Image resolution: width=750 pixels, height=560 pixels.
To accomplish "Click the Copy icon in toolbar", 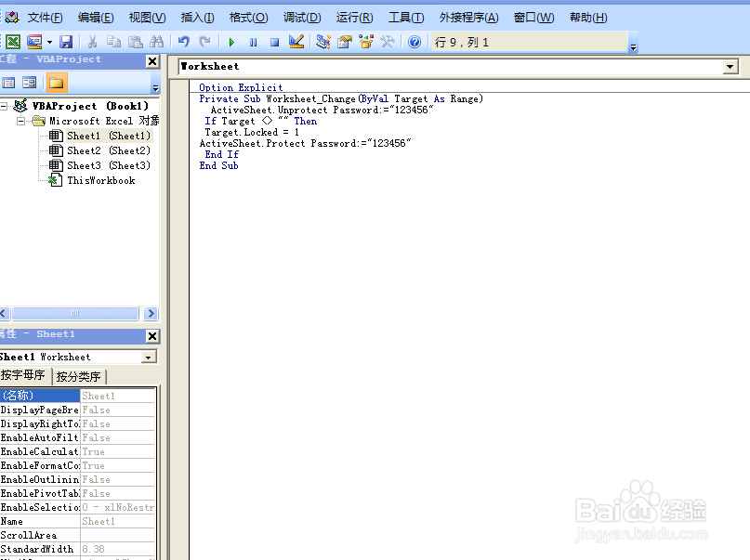I will (x=113, y=42).
